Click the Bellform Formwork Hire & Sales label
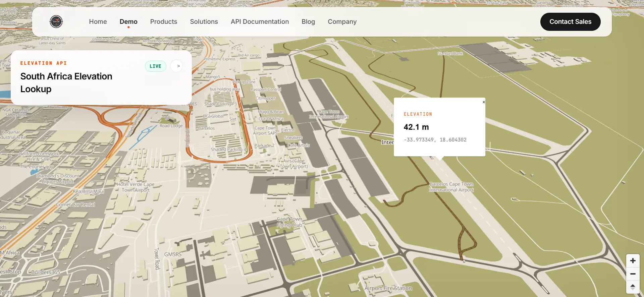The height and width of the screenshot is (297, 644). 39,157
